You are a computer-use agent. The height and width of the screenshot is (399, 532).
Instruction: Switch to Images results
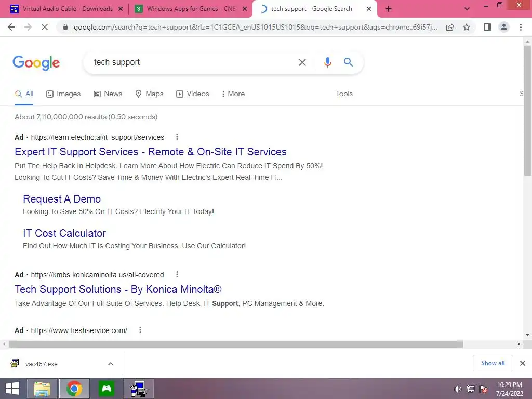click(63, 94)
